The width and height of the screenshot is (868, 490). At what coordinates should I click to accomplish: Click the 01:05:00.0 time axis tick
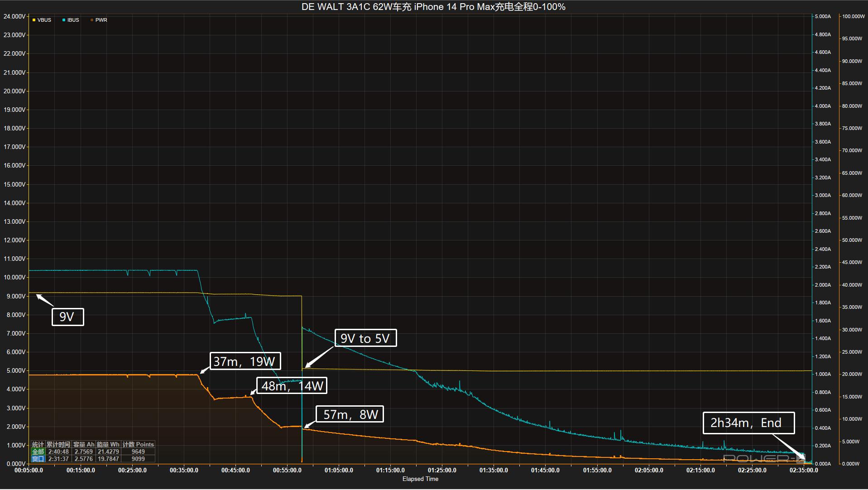pyautogui.click(x=339, y=470)
